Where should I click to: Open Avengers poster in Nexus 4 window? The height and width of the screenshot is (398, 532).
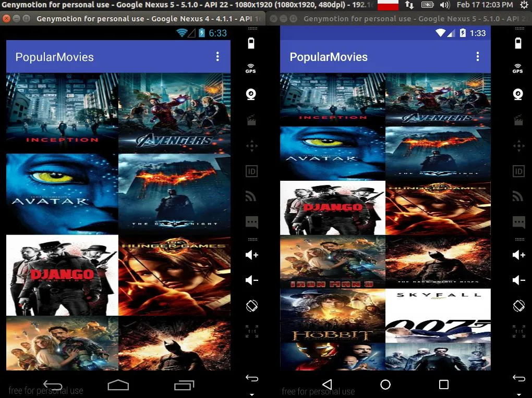pyautogui.click(x=174, y=113)
